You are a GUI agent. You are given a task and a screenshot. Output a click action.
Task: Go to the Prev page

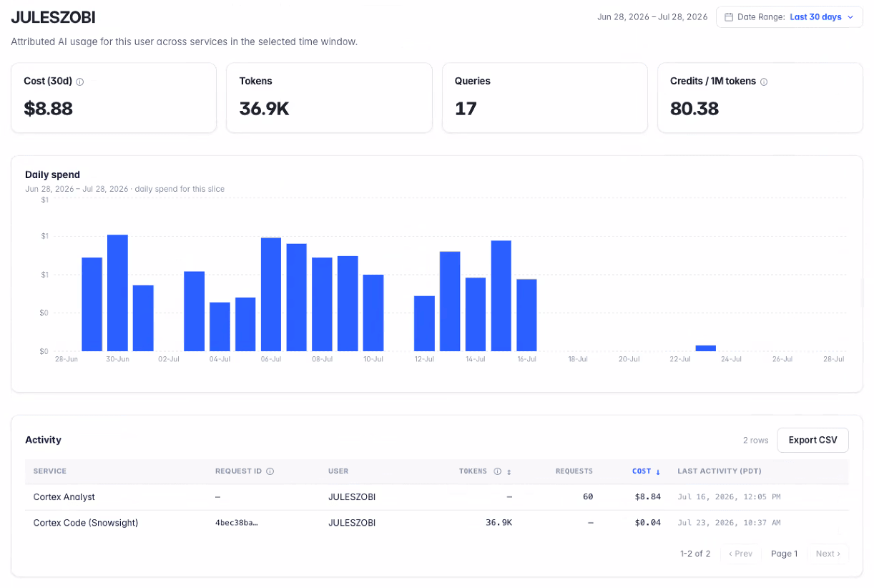coord(740,554)
